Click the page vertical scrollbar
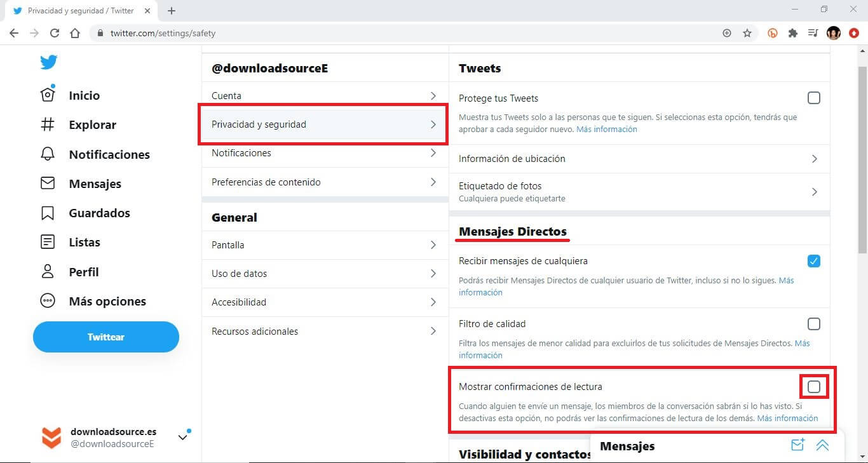Screen dimensions: 868x463 [862, 159]
